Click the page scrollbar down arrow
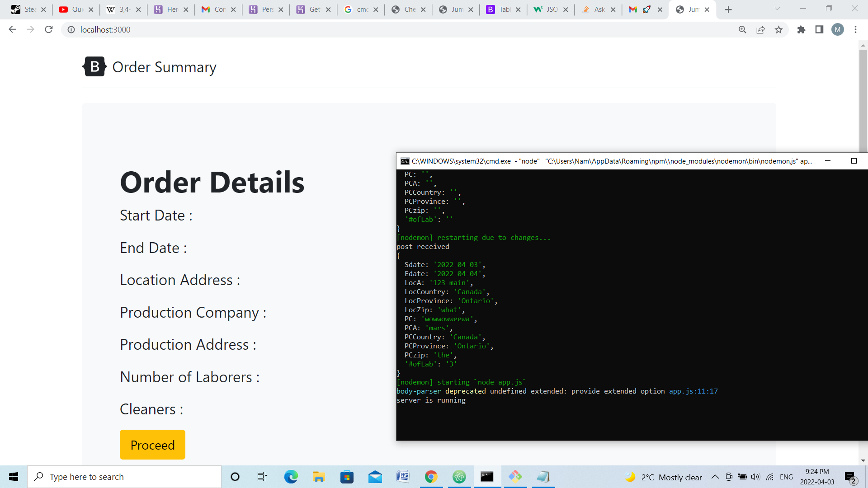 (863, 461)
